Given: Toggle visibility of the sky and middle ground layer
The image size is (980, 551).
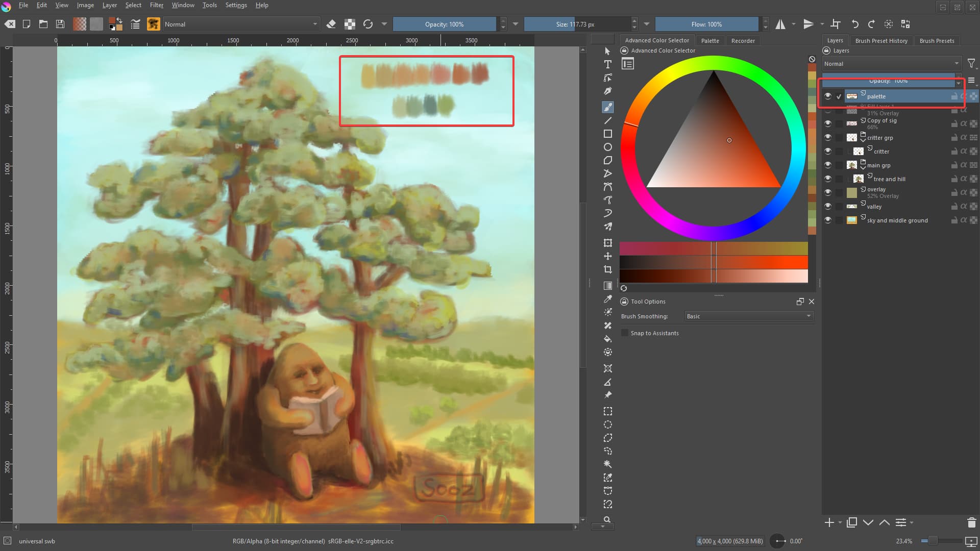Looking at the screenshot, I should click(x=828, y=220).
